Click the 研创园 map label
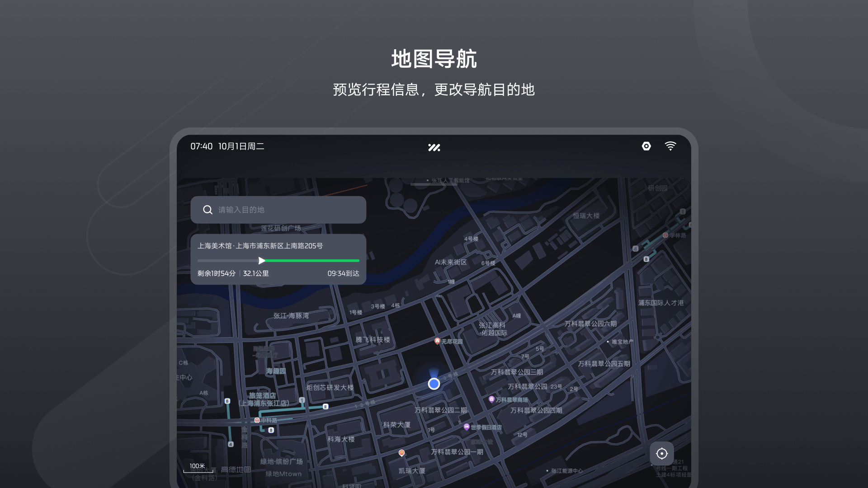Viewport: 868px width, 488px height. click(658, 188)
